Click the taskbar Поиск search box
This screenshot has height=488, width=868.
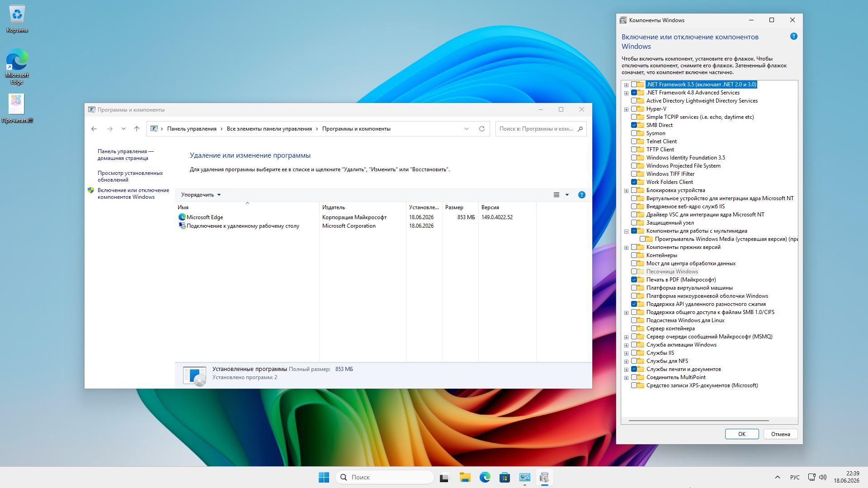385,477
